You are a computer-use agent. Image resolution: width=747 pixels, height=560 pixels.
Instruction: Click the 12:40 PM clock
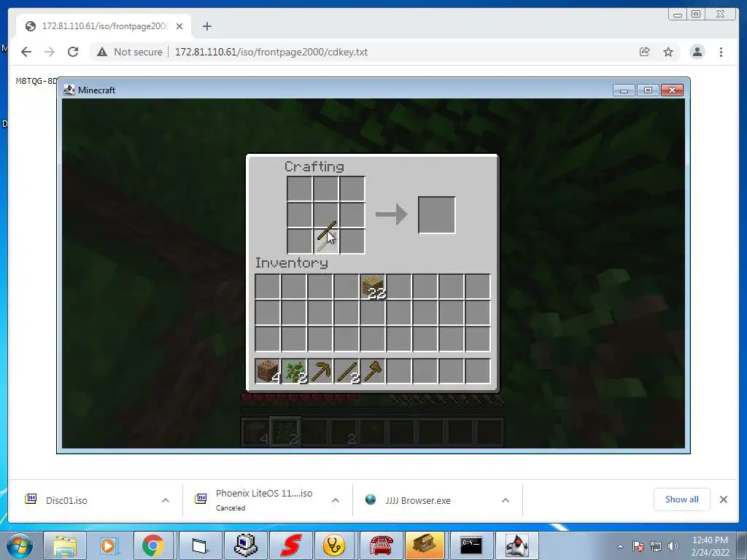(710, 540)
